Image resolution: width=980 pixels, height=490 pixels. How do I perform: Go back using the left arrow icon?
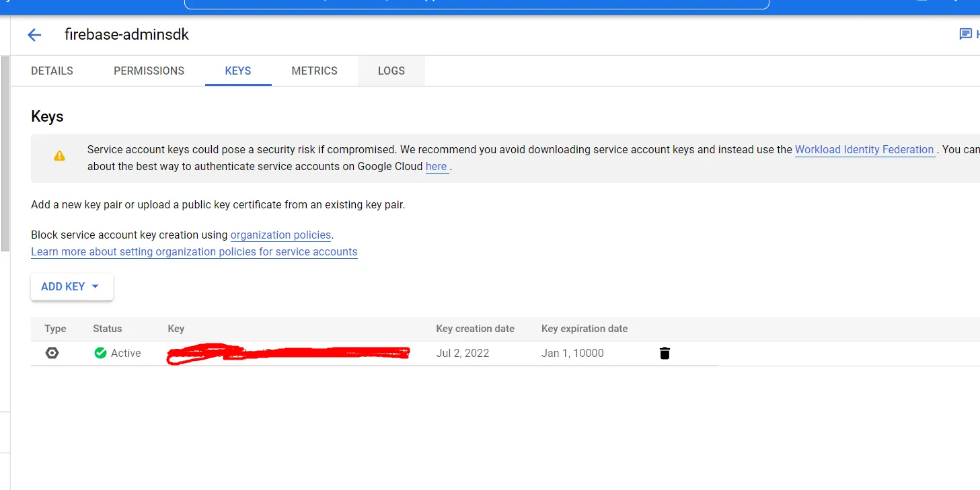(x=34, y=35)
